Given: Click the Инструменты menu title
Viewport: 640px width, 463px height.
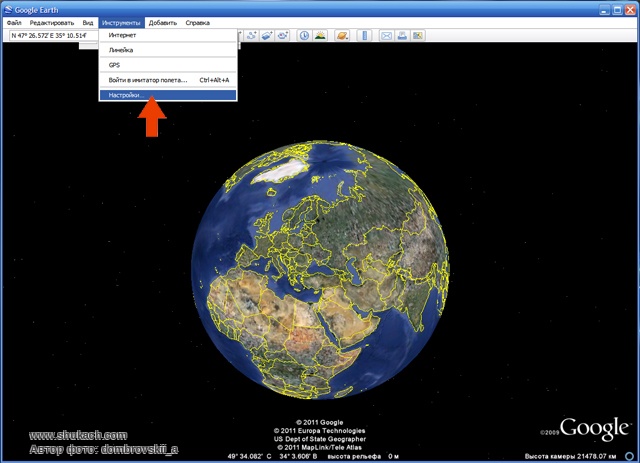Looking at the screenshot, I should 121,23.
